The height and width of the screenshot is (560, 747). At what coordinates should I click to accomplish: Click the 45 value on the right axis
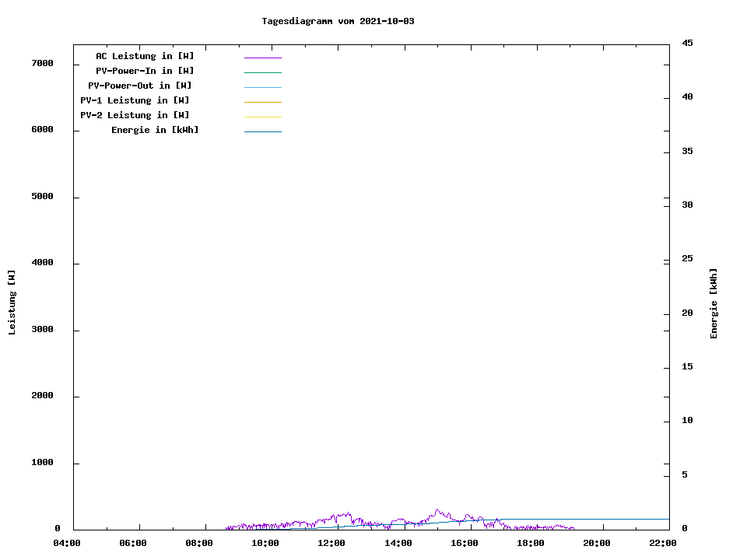click(x=687, y=43)
